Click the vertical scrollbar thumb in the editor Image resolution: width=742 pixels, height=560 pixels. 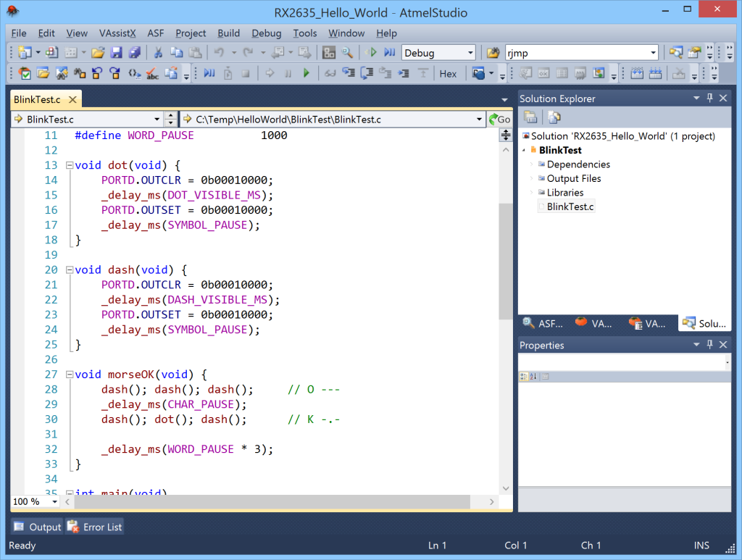coord(505,261)
